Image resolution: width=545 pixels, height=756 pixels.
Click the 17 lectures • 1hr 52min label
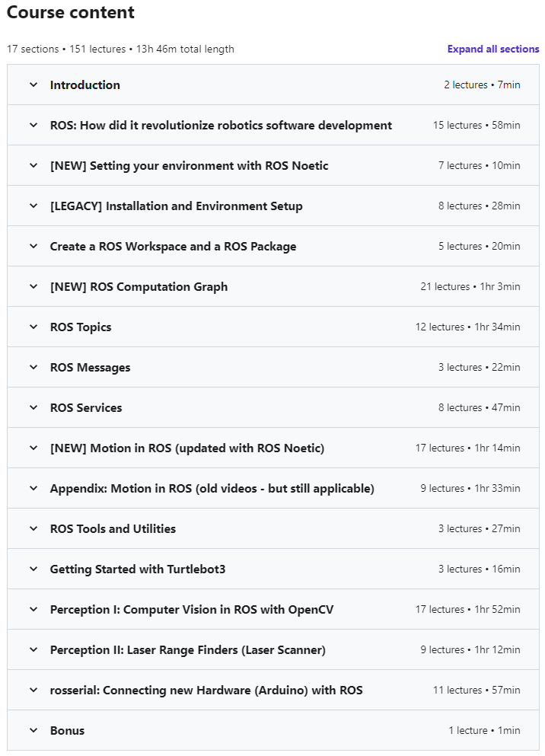(x=468, y=609)
